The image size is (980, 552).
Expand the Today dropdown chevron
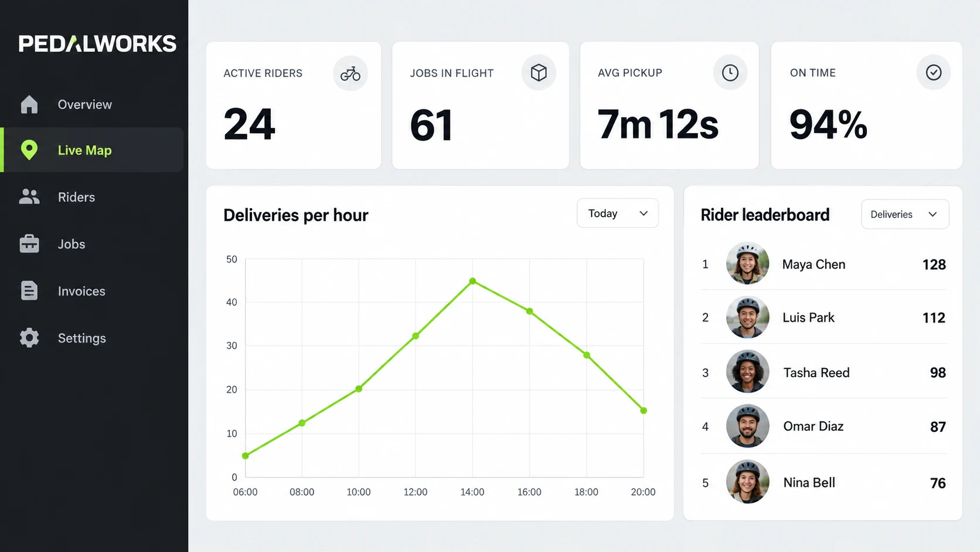click(x=644, y=214)
